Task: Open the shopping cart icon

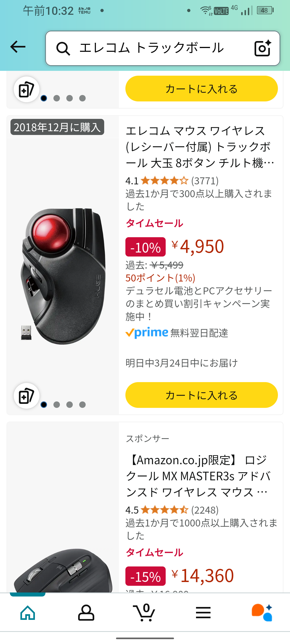Action: click(144, 612)
